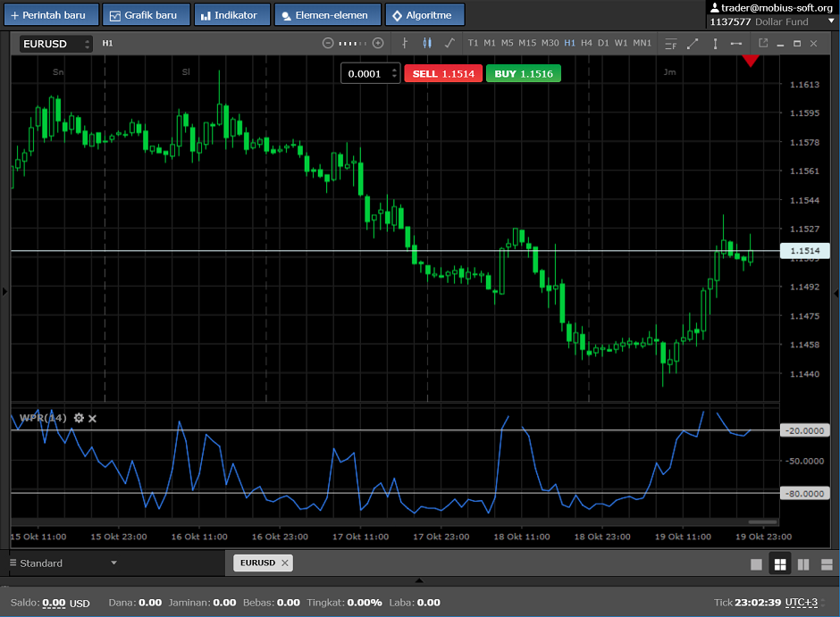Select the diagonal trend line tool

click(693, 43)
